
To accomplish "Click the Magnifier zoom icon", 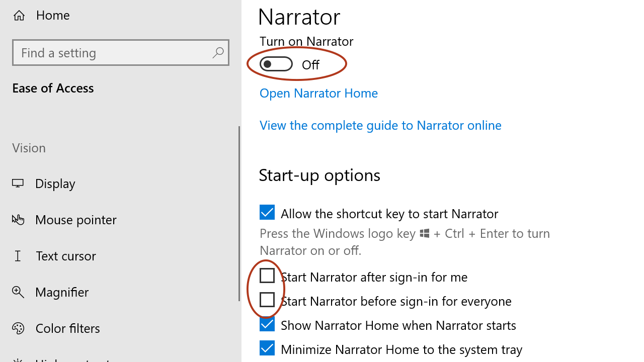I will [x=18, y=292].
